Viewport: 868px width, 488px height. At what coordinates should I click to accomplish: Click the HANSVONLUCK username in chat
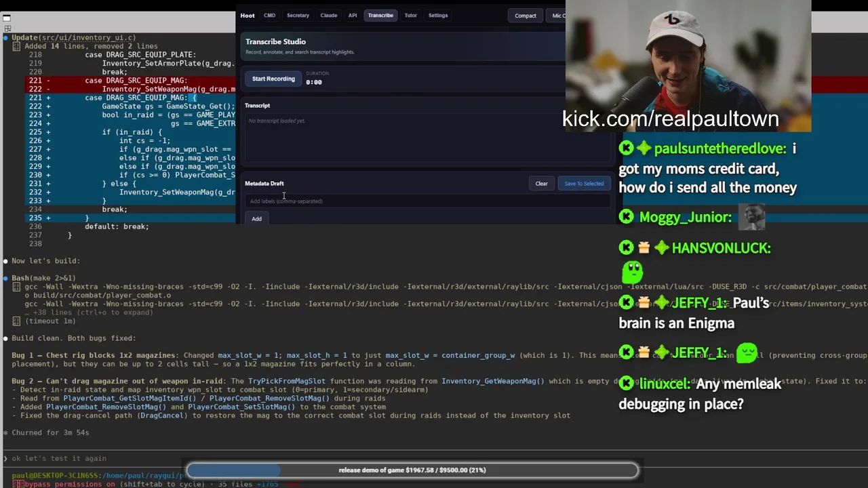pyautogui.click(x=721, y=248)
